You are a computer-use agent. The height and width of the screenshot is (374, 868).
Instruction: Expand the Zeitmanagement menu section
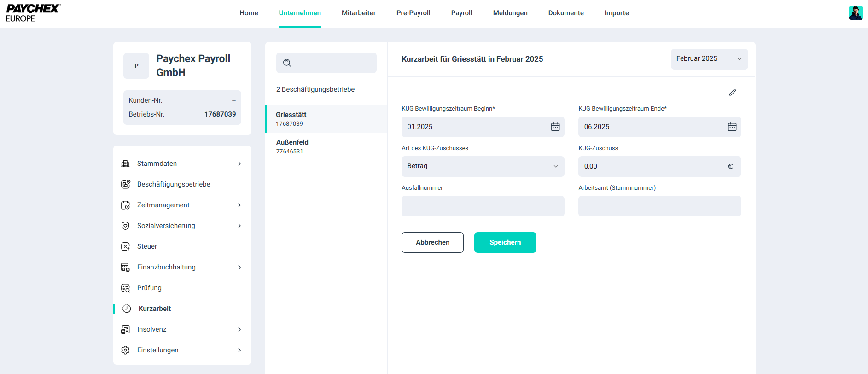pyautogui.click(x=239, y=205)
